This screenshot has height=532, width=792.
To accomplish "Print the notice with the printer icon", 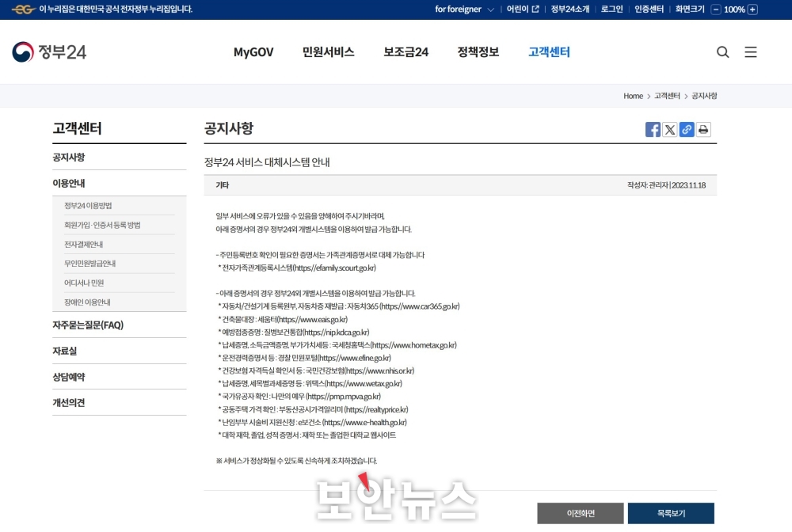I will [x=703, y=130].
